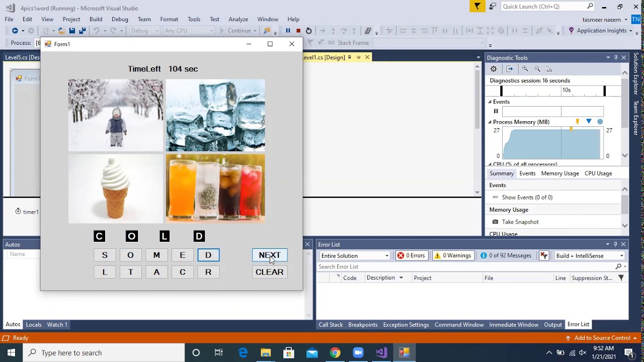Image resolution: width=644 pixels, height=362 pixels.
Task: Toggle the blue circle memory legend
Action: pos(600,122)
